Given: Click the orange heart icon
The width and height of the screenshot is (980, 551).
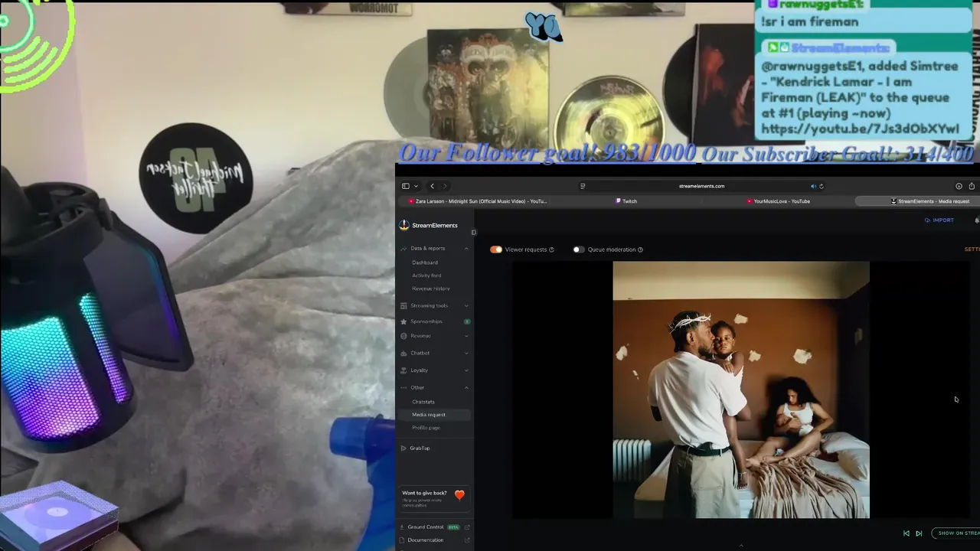Looking at the screenshot, I should tap(459, 495).
